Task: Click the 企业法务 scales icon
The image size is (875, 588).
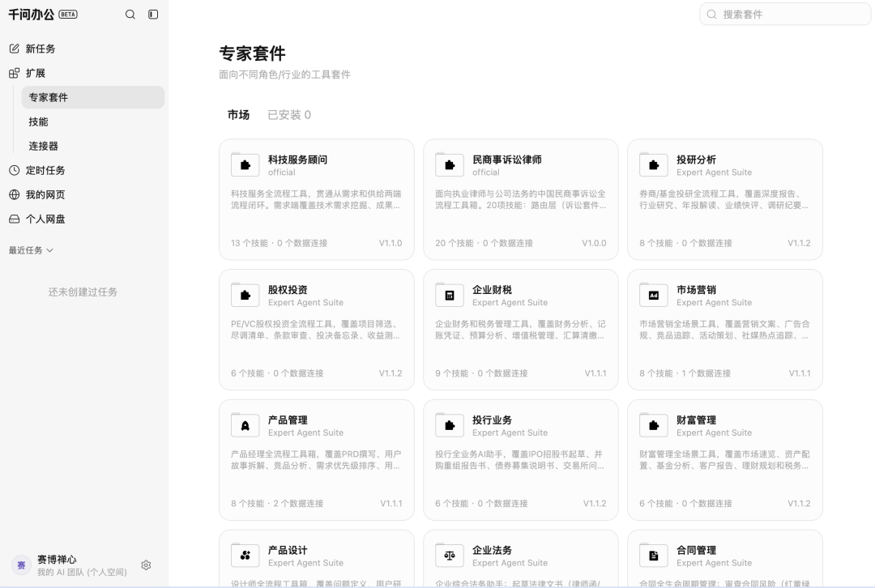Action: [x=449, y=556]
